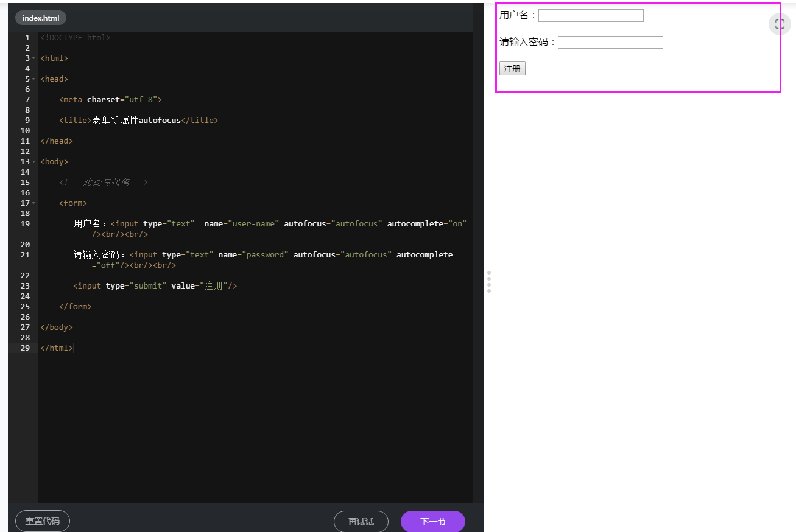This screenshot has height=532, width=796.
Task: Click the submit input code on line 23
Action: coord(155,286)
